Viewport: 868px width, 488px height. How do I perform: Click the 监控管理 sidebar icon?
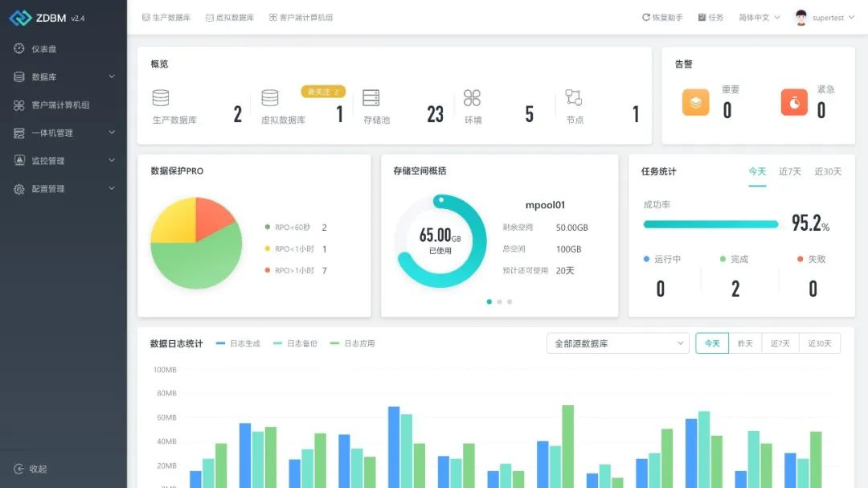point(18,161)
